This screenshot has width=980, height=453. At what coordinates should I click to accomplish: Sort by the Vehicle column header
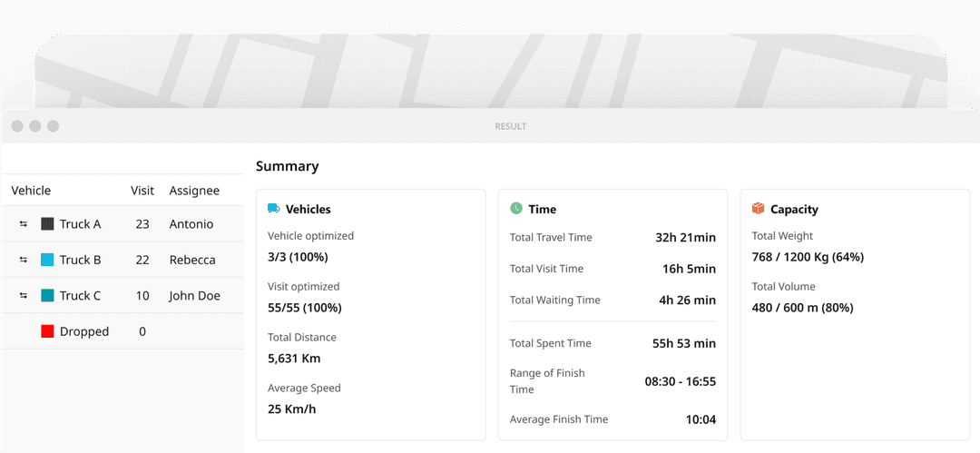[31, 191]
